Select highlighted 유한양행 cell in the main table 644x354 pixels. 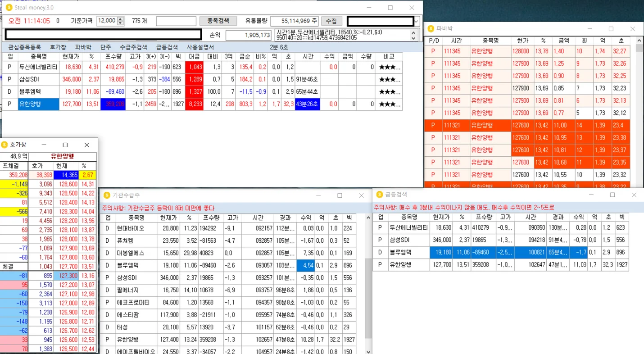(39, 104)
